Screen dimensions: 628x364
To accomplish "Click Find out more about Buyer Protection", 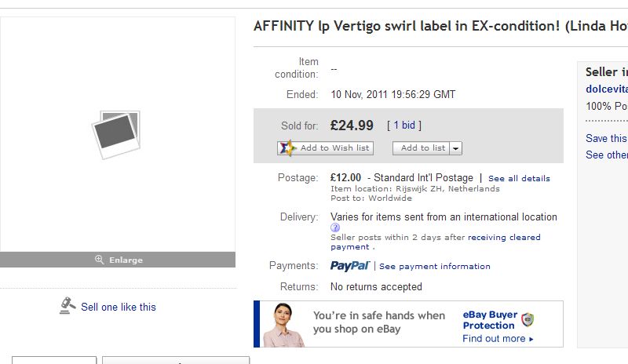I will coord(498,338).
